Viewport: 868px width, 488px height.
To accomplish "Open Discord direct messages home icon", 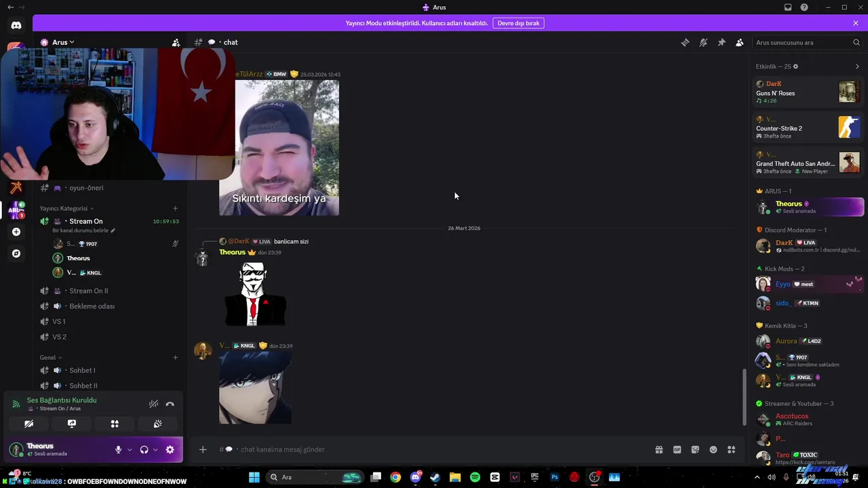I will (x=16, y=26).
